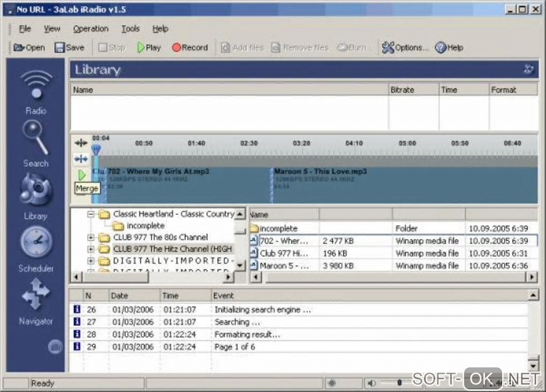
Task: Select event log row 28 Formating result
Action: pos(299,334)
